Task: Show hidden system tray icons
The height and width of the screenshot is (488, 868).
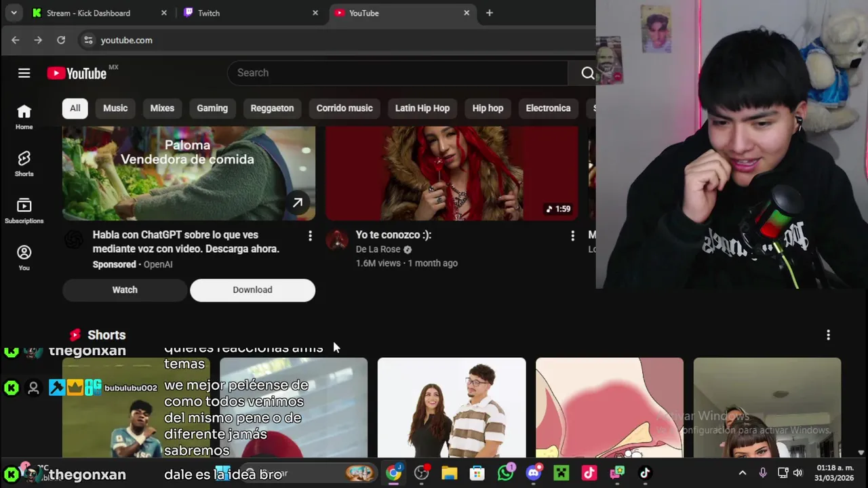Action: (743, 473)
